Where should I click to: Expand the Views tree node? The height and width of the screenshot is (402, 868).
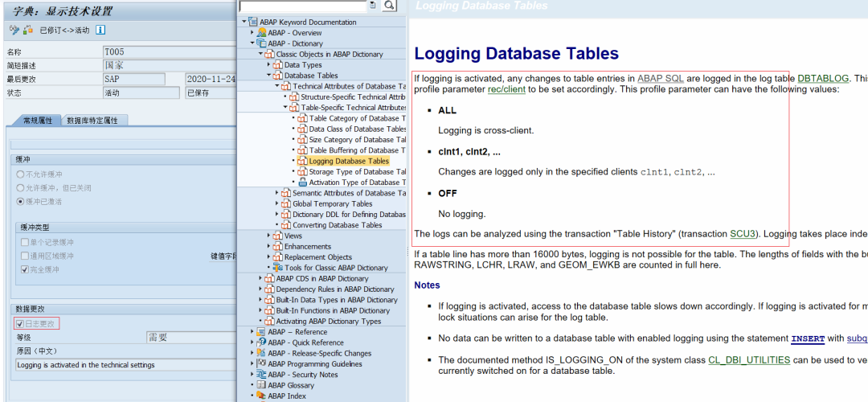click(x=269, y=236)
